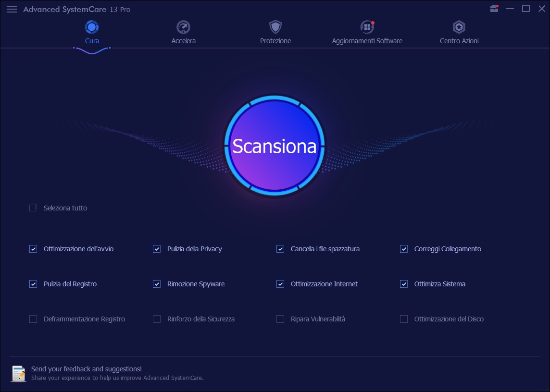The width and height of the screenshot is (550, 392).
Task: Enable the Seleziona tutto checkbox
Action: 33,208
